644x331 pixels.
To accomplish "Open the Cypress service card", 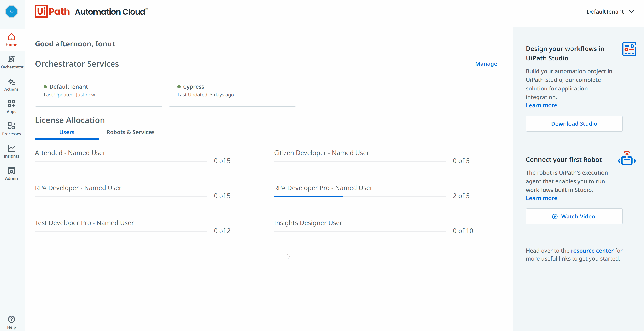I will pos(232,91).
